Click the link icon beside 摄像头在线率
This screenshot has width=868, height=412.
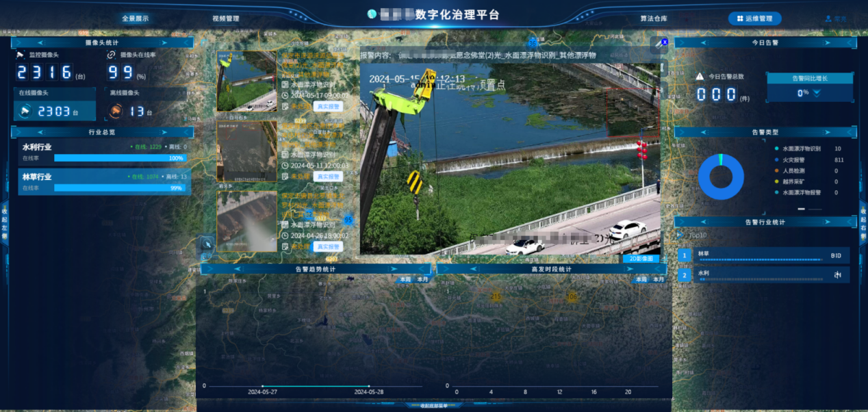112,55
